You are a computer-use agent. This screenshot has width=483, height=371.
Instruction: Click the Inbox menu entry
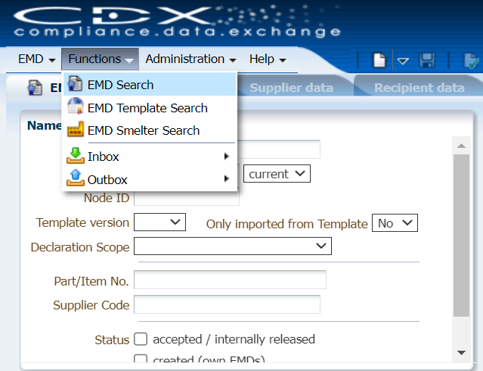click(x=150, y=156)
